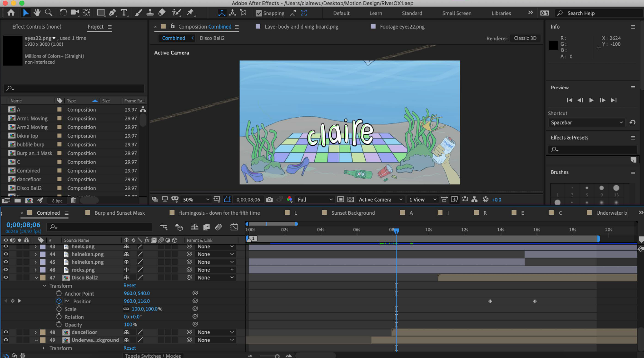The width and height of the screenshot is (644, 358).
Task: Click reset shortcut arrow in Preview panel
Action: click(x=632, y=123)
